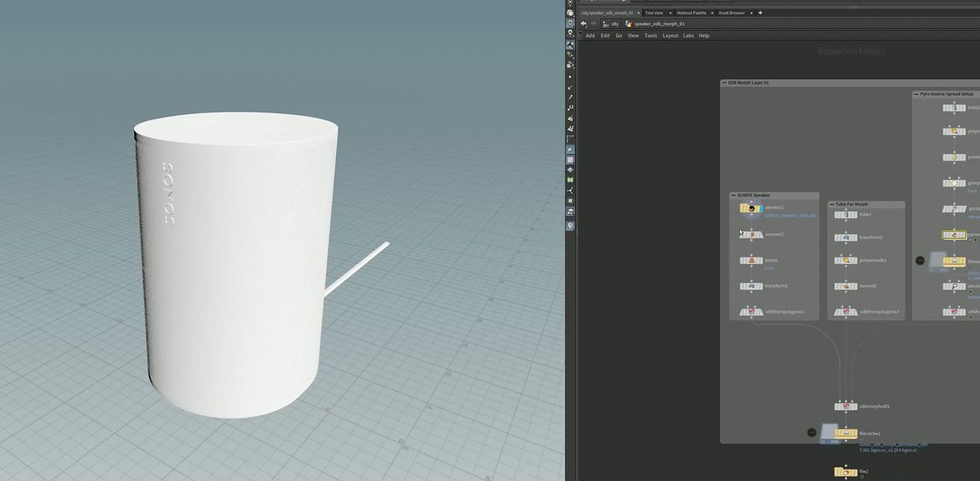Collapse the Tube For Morph network box
This screenshot has height=481, width=980.
click(832, 204)
